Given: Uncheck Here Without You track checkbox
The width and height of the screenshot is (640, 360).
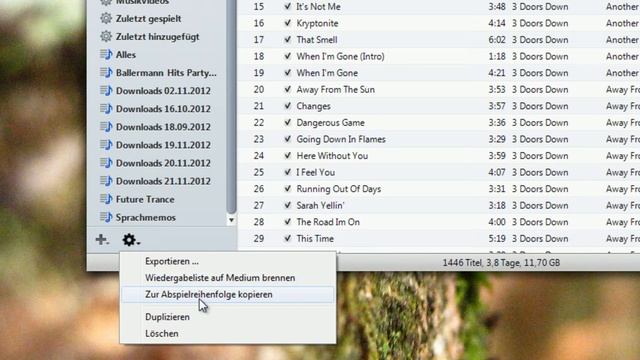Looking at the screenshot, I should click(x=288, y=156).
